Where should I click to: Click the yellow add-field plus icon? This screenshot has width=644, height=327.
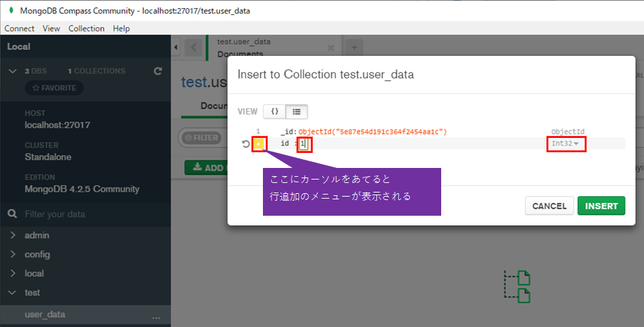[259, 144]
